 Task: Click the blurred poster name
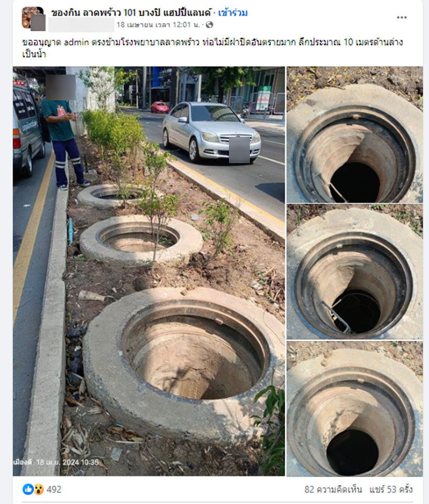pos(82,25)
